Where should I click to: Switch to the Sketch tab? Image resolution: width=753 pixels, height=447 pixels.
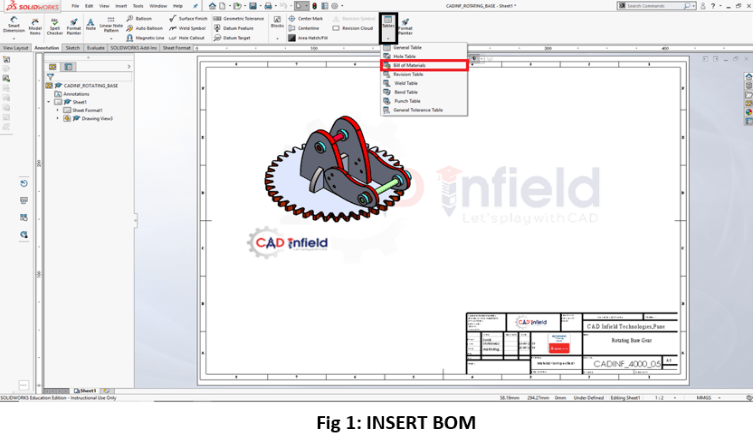(73, 48)
